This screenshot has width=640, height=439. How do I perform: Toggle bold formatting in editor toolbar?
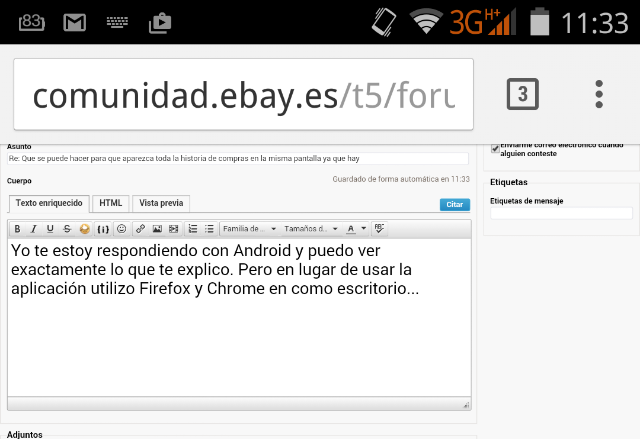coord(19,229)
